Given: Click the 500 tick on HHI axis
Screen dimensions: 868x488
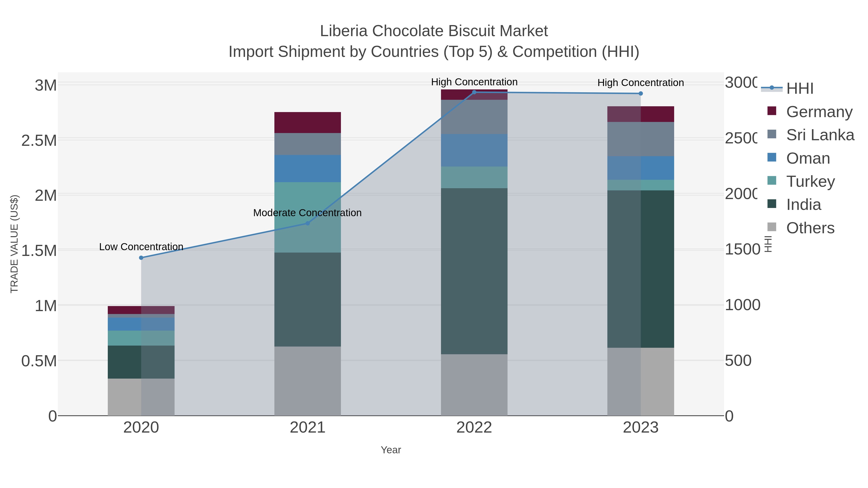Looking at the screenshot, I should 738,361.
